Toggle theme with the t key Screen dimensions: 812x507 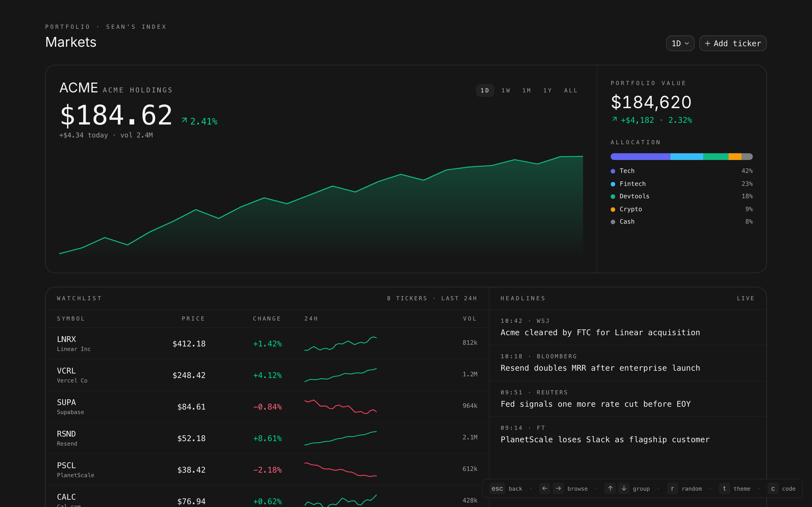tap(724, 489)
